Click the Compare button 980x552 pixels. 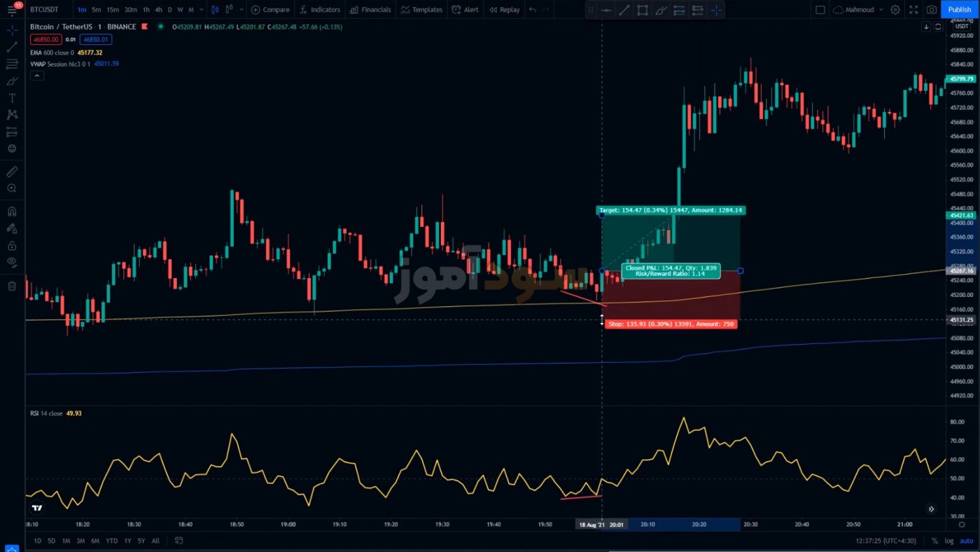[x=270, y=10]
